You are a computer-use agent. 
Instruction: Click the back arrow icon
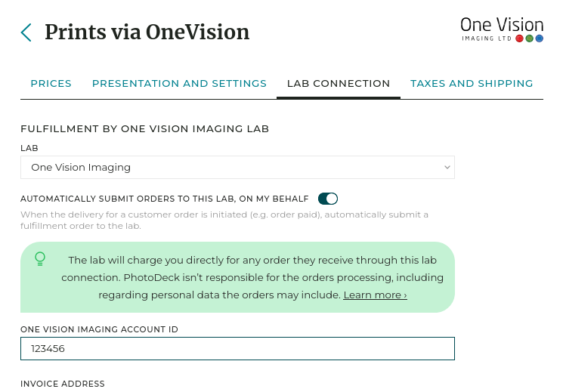coord(26,32)
